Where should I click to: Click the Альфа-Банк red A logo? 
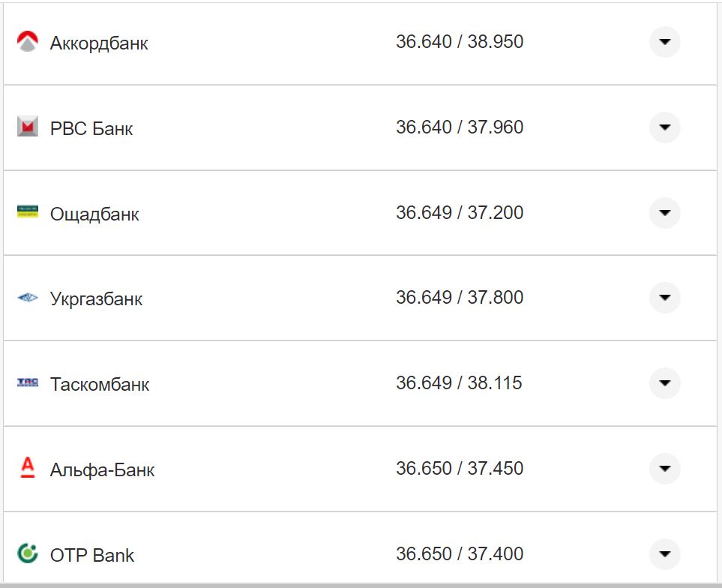(x=28, y=469)
